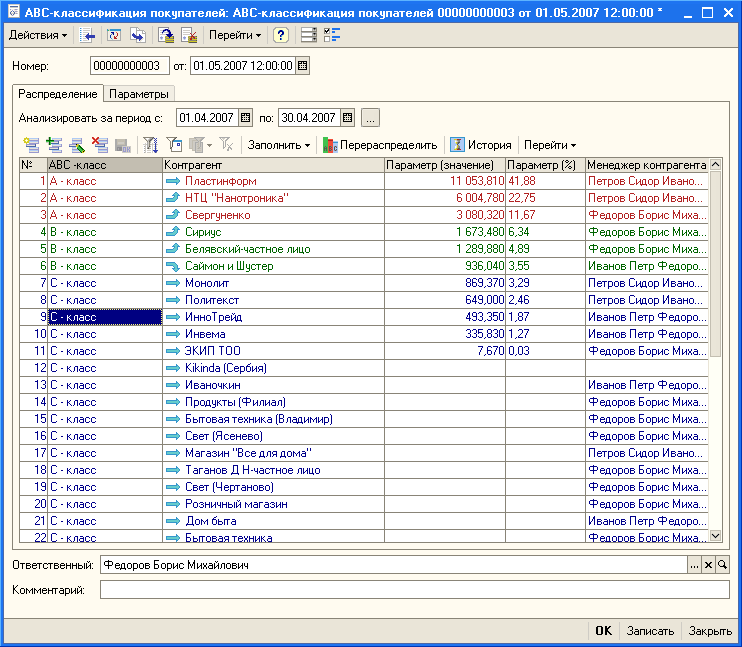
Task: Click the find-in-list icon in the top toolbar
Action: click(x=88, y=35)
